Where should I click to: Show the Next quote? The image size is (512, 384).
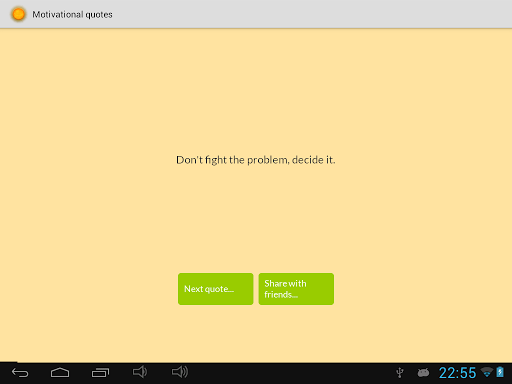click(x=216, y=289)
